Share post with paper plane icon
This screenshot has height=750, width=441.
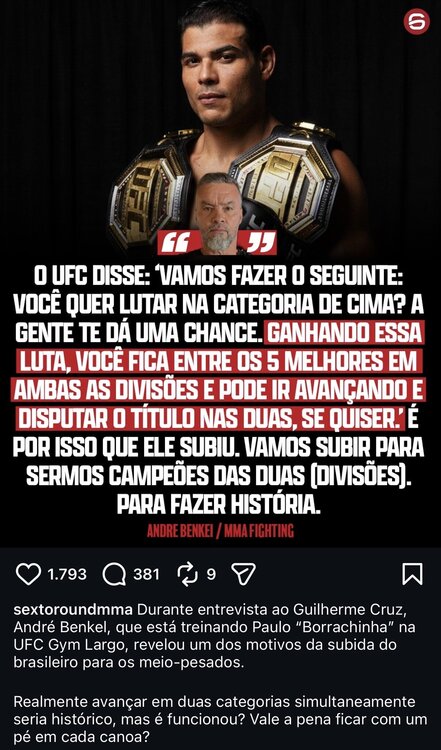click(x=243, y=574)
